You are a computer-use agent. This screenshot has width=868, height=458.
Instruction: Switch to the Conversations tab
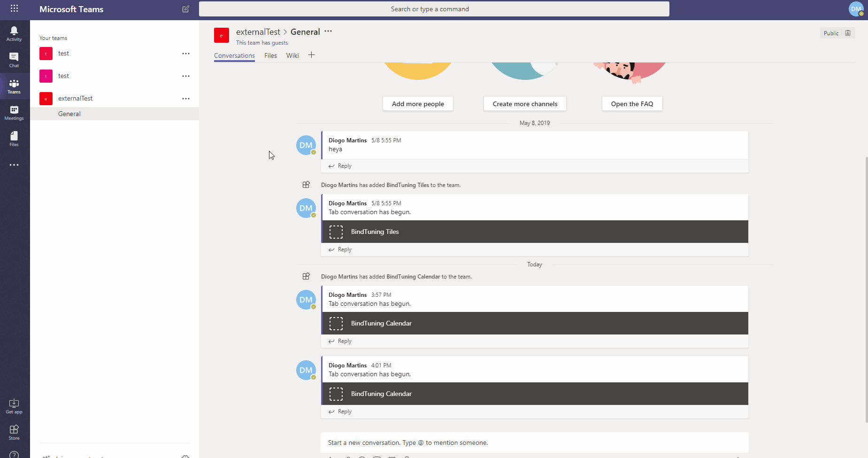tap(234, 55)
